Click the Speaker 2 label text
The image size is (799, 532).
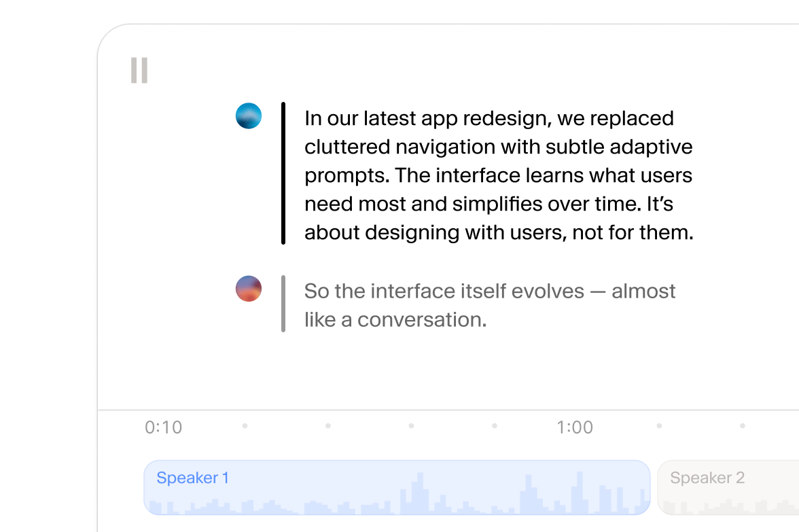(707, 478)
